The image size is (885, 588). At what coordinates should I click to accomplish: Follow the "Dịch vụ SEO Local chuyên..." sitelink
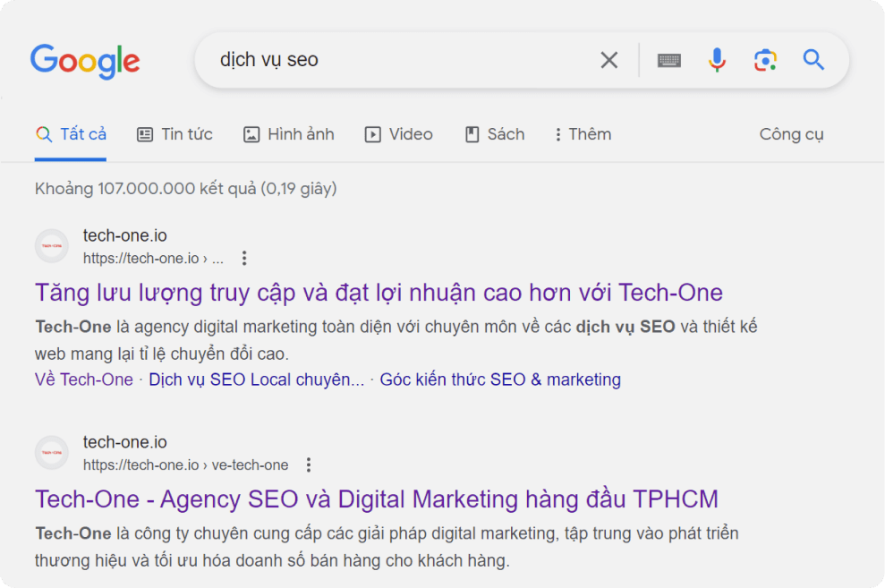tap(257, 379)
